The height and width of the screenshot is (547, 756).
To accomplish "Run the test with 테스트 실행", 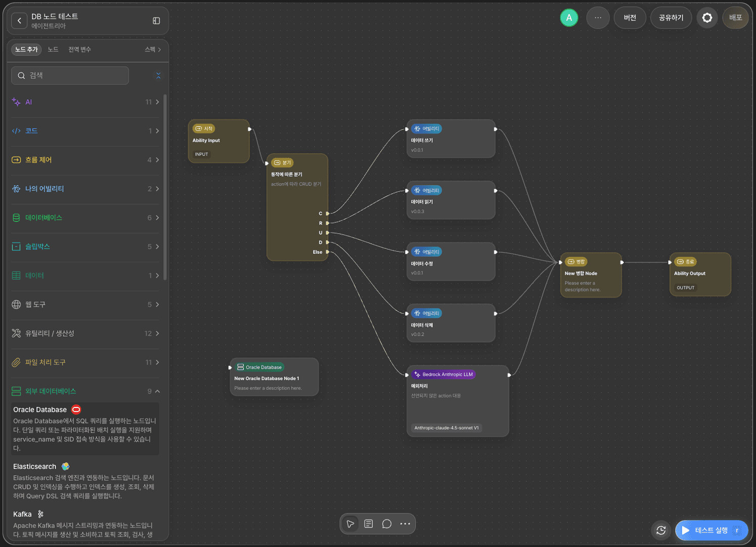I will [x=711, y=530].
